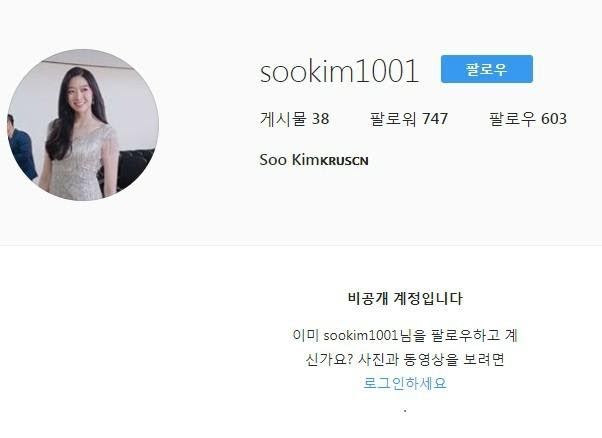Open the circular profile picture of sookim1001

click(83, 125)
